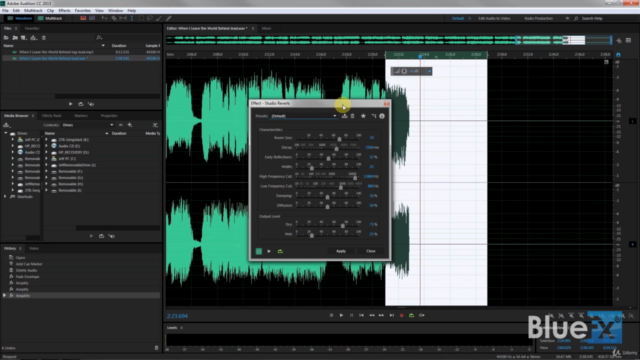Switch to Multitrack view

[x=50, y=18]
